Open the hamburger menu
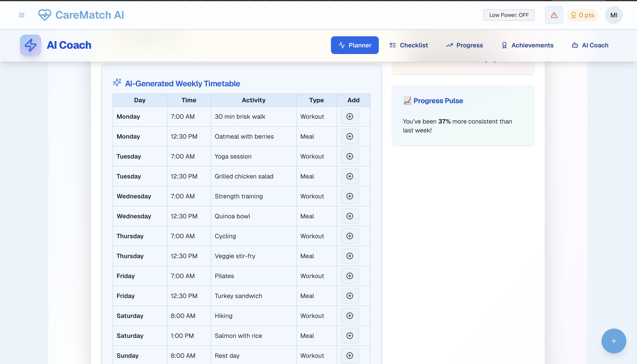 point(22,15)
